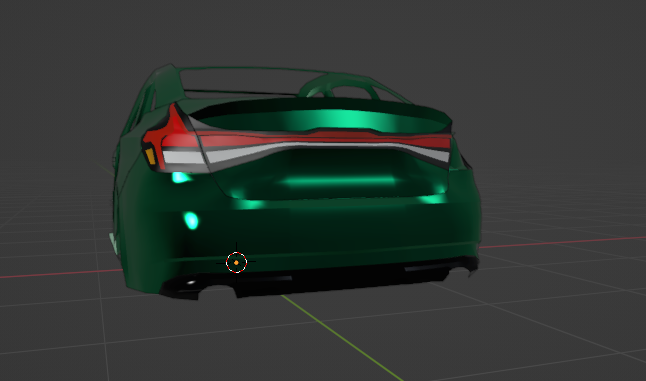Select the steering wheel seen through window
Screen dimensions: 646x381
pyautogui.click(x=338, y=86)
